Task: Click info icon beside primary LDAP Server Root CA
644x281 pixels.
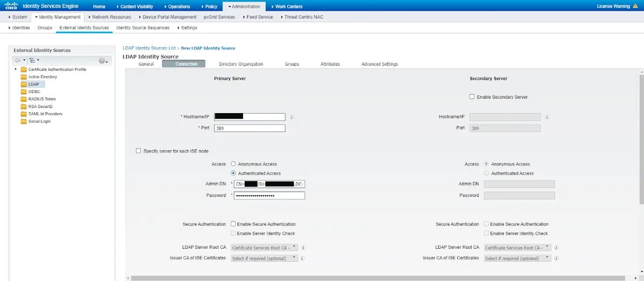Action: [x=304, y=248]
